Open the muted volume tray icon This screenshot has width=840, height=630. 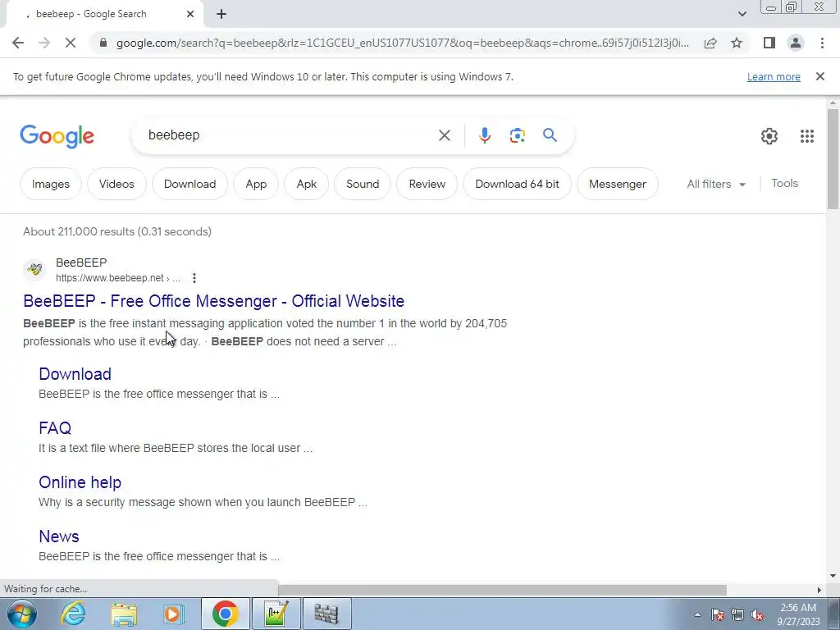(757, 614)
